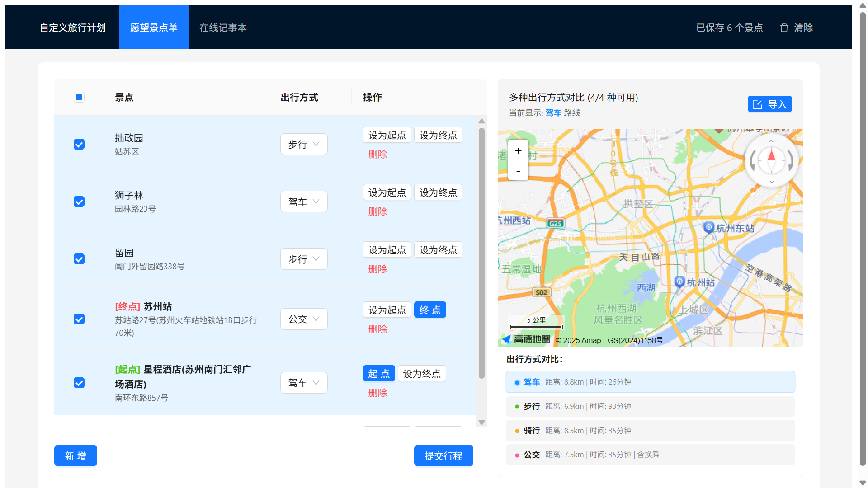Open travel mode dropdown for 留园
This screenshot has height=488, width=868.
(x=304, y=259)
